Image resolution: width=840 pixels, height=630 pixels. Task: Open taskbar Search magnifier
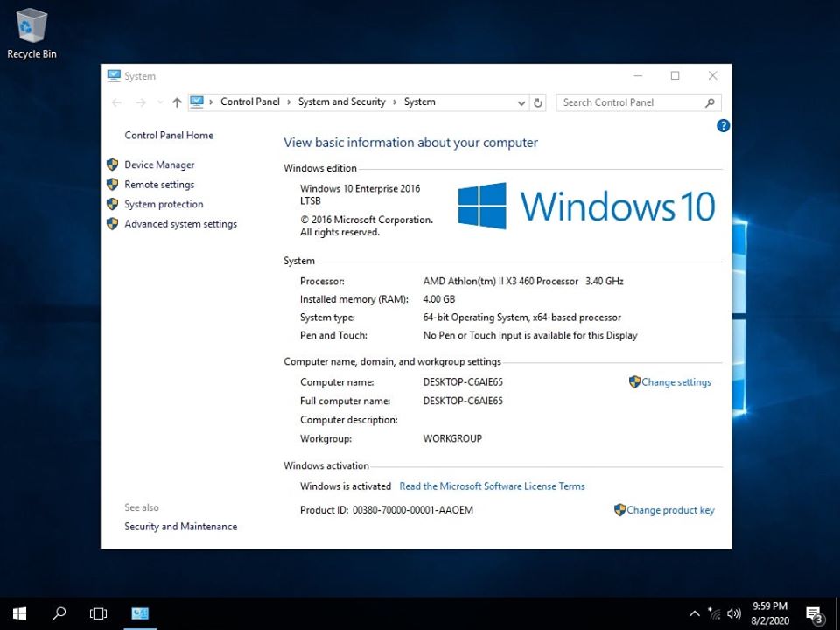tap(59, 613)
